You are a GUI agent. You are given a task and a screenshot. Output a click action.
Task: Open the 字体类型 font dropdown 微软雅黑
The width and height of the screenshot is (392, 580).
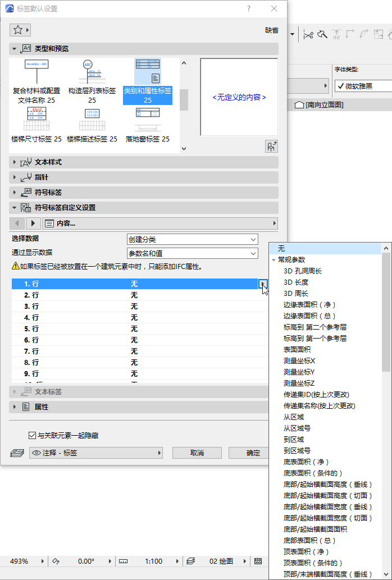363,86
